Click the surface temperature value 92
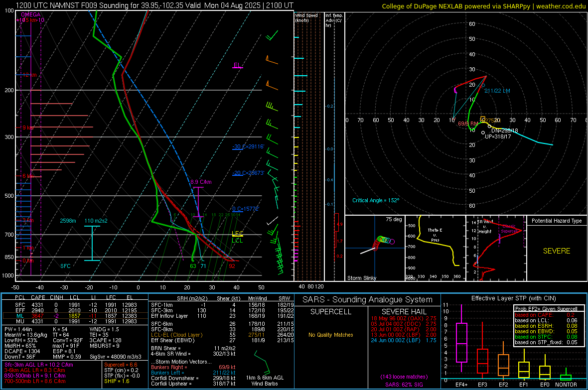Image resolution: width=588 pixels, height=390 pixels. pyautogui.click(x=232, y=266)
